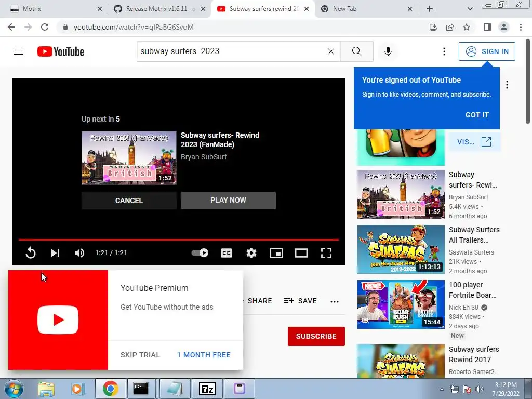This screenshot has width=532, height=399.
Task: Switch to miniplayer mode
Action: [x=276, y=253]
